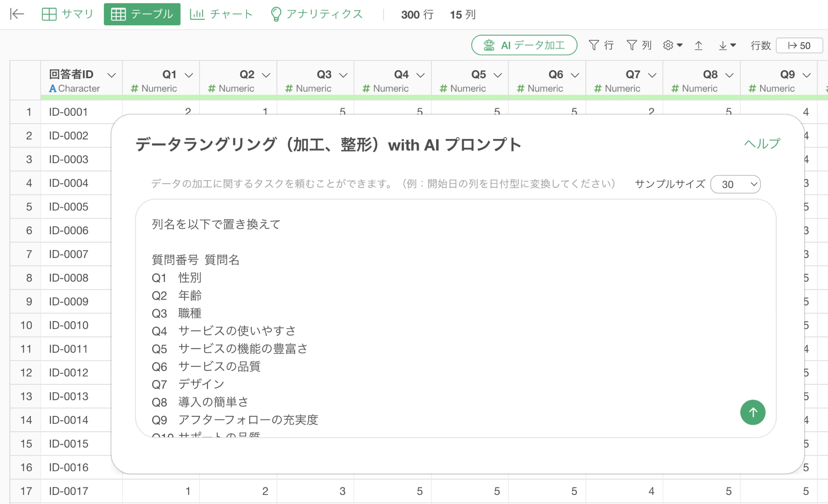Expand the Q1 column menu chevron
This screenshot has width=828, height=504.
click(189, 75)
